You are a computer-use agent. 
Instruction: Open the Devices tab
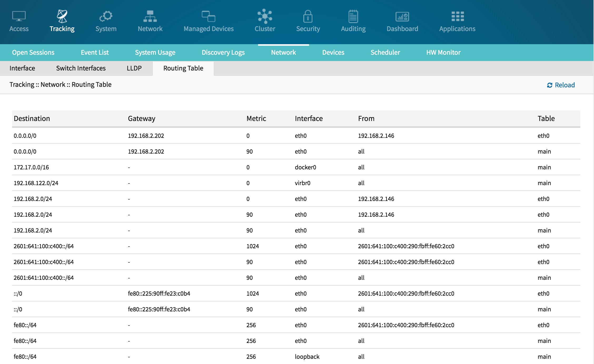(x=333, y=52)
